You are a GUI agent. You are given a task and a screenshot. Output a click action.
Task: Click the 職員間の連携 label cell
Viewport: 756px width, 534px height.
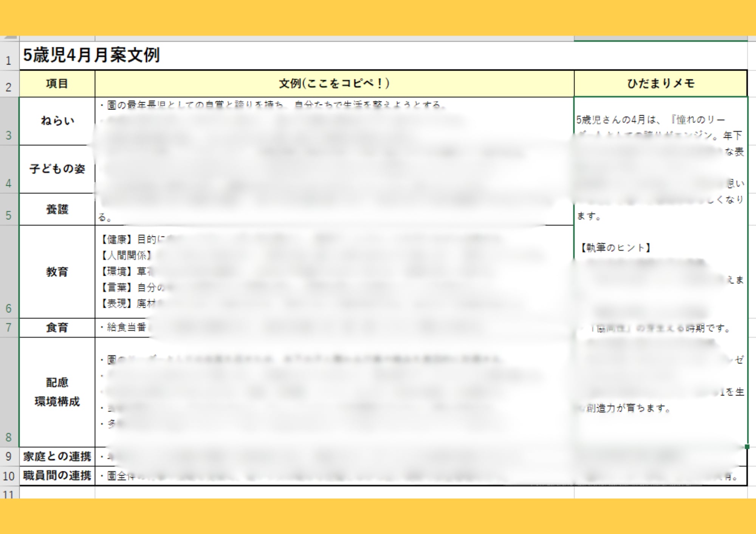[x=57, y=476]
